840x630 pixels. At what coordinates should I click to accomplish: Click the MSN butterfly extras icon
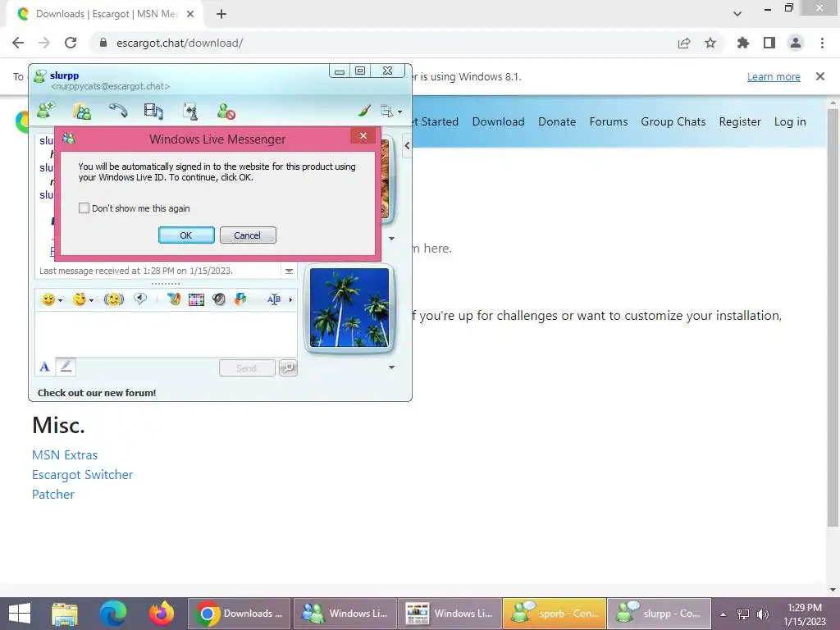click(173, 299)
